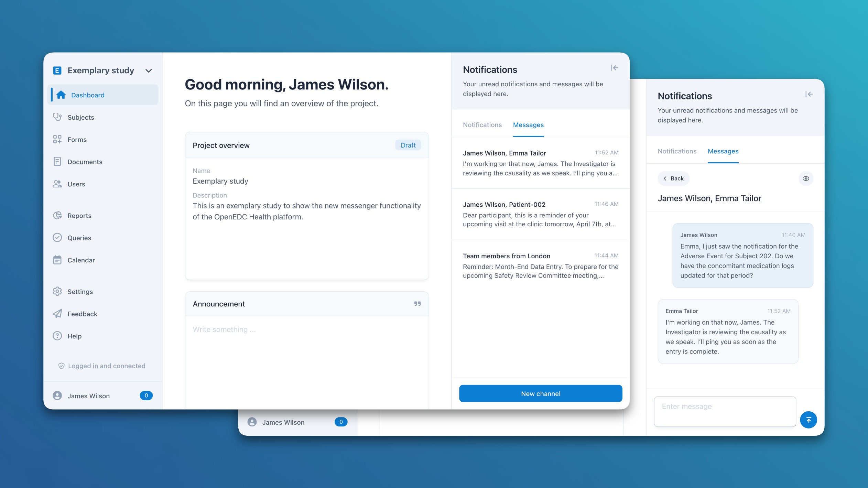Open the Subjects section from the sidebar
This screenshot has width=868, height=488.
(x=80, y=117)
